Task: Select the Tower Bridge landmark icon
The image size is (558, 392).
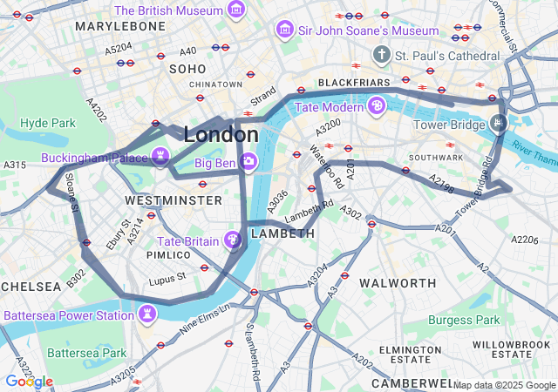Action: point(498,124)
